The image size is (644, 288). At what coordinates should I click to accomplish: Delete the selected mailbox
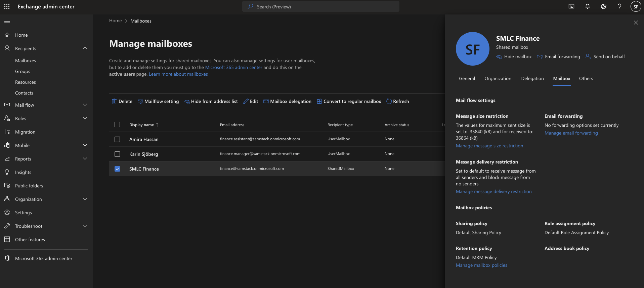122,101
